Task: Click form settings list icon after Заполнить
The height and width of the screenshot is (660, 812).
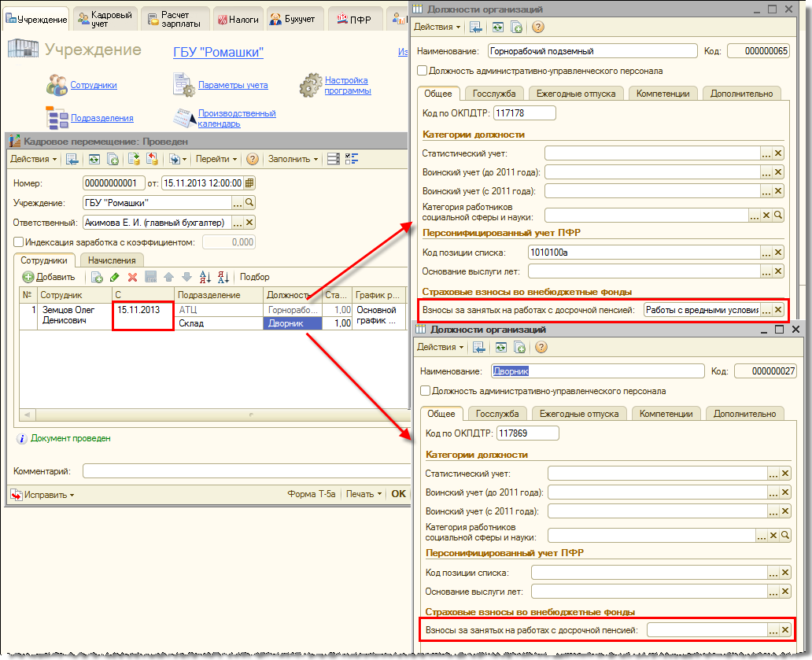Action: click(x=334, y=159)
